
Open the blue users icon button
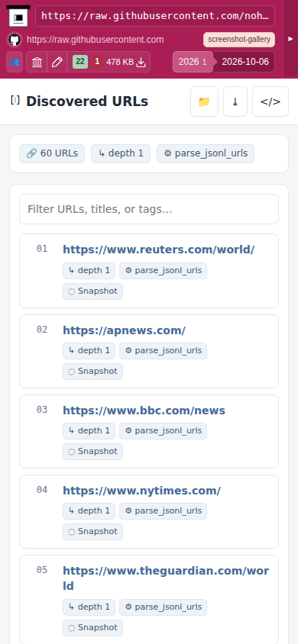point(15,62)
